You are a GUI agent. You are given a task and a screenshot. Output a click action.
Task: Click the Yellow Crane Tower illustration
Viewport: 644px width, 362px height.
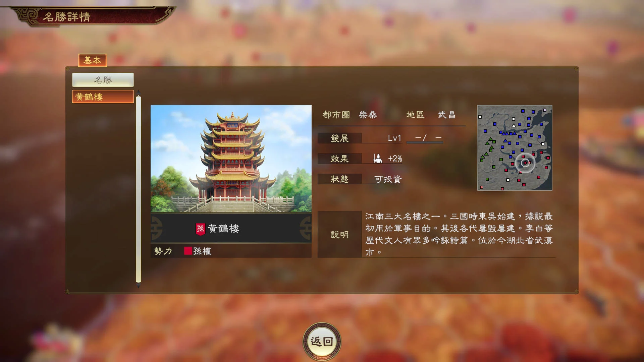point(231,159)
